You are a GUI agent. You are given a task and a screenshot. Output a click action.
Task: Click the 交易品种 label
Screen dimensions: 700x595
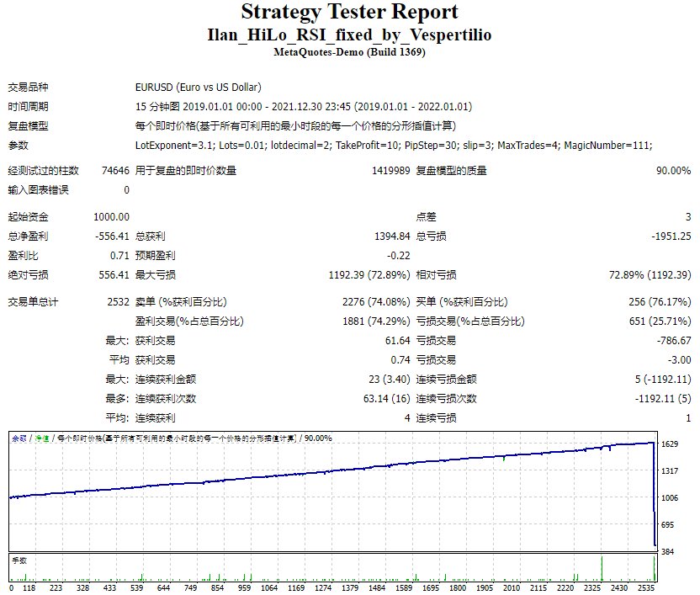28,88
